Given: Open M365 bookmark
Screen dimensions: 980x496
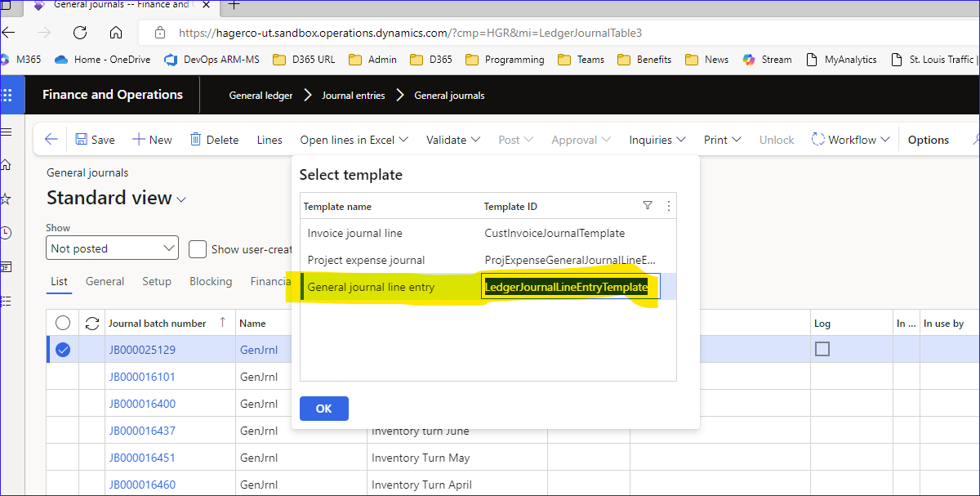Looking at the screenshot, I should click(x=22, y=60).
